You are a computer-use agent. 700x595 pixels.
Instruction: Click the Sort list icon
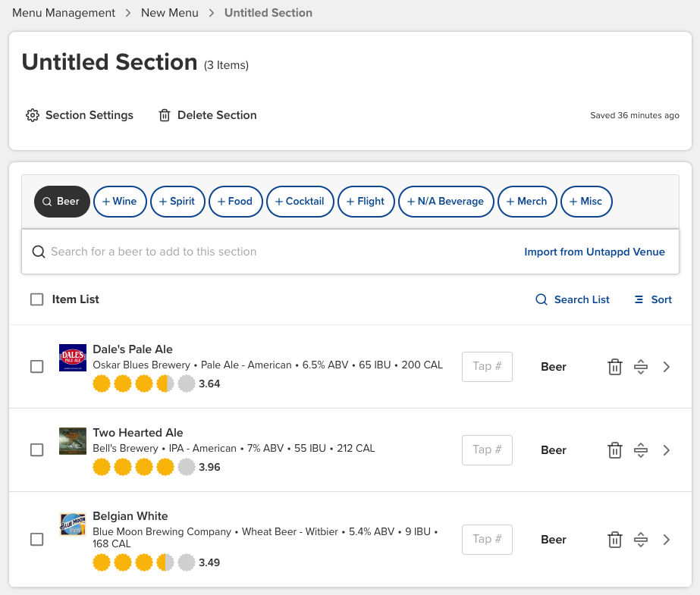coord(639,299)
